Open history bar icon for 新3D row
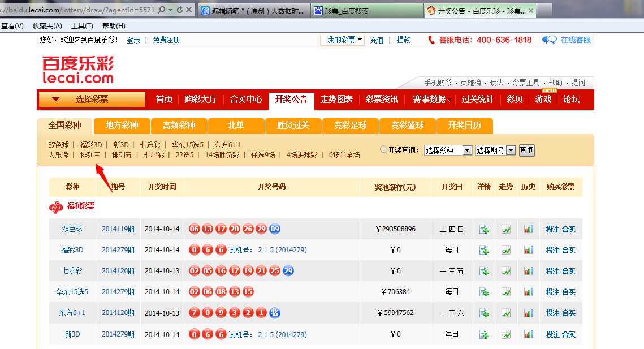 pyautogui.click(x=528, y=334)
